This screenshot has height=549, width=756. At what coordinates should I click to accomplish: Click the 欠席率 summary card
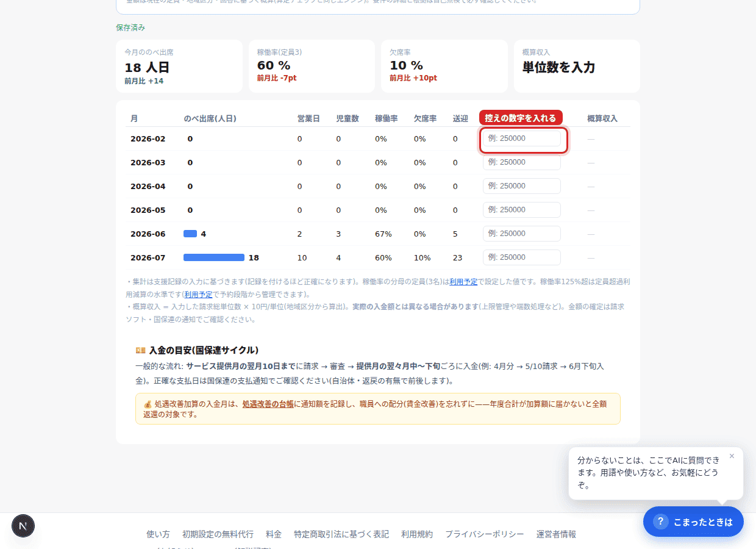click(444, 66)
